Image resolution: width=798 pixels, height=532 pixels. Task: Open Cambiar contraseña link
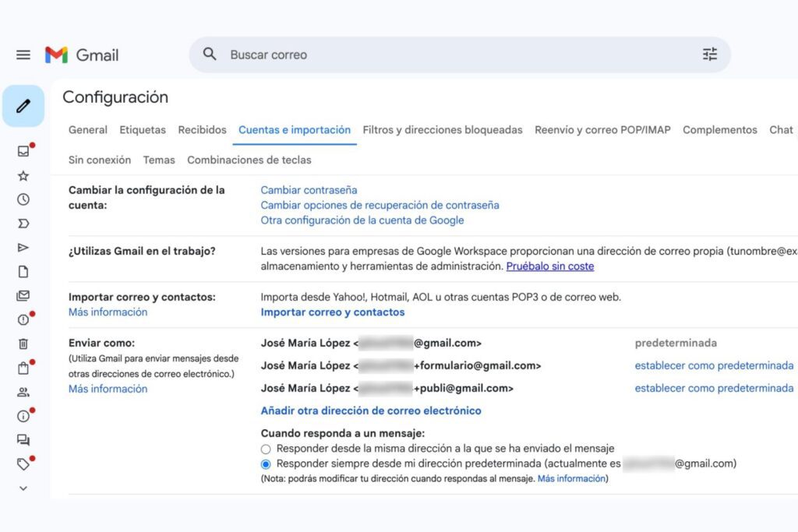pos(309,189)
